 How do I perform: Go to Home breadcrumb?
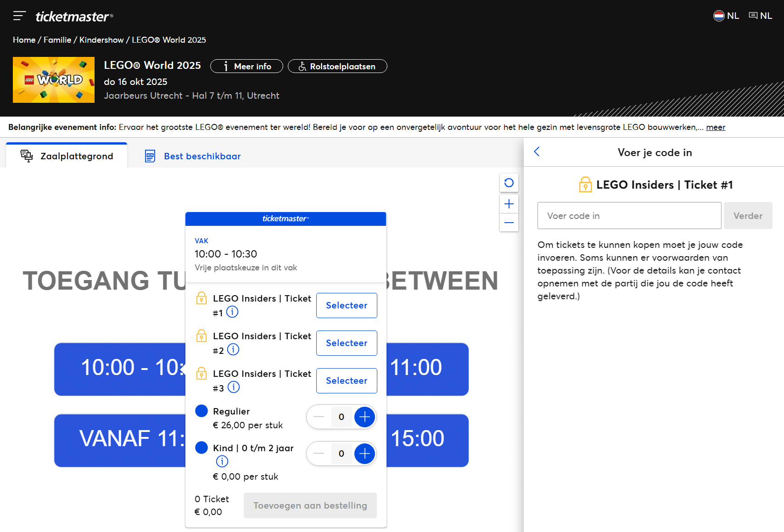pos(24,40)
